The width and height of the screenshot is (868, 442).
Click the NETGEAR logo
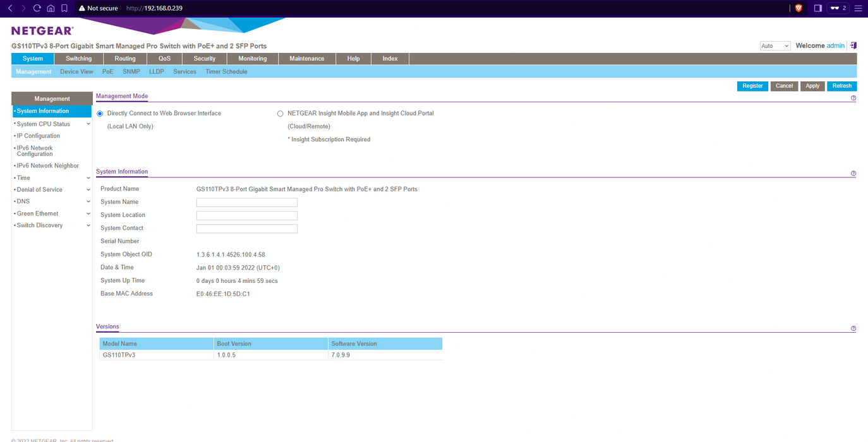click(x=42, y=31)
